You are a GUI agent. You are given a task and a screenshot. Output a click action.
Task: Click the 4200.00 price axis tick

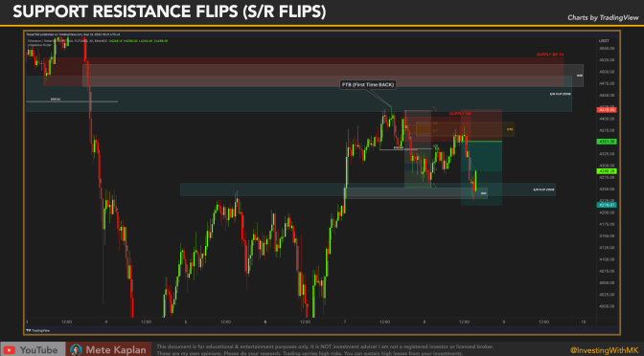[606, 212]
